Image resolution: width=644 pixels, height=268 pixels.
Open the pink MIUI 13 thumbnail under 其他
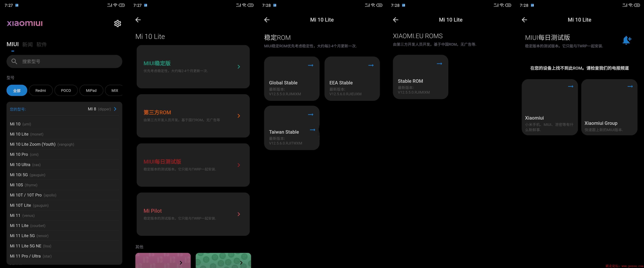163,260
